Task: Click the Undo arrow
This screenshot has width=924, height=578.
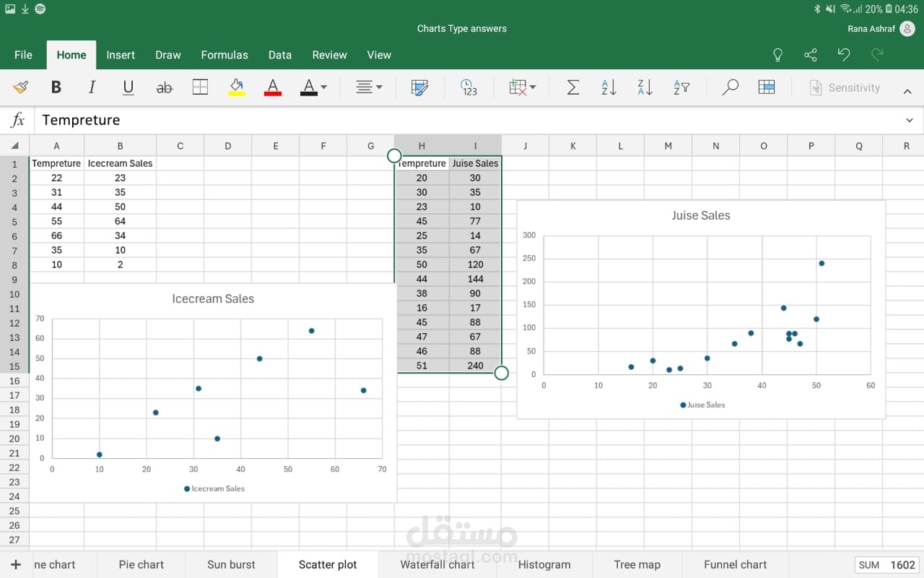Action: pyautogui.click(x=843, y=55)
